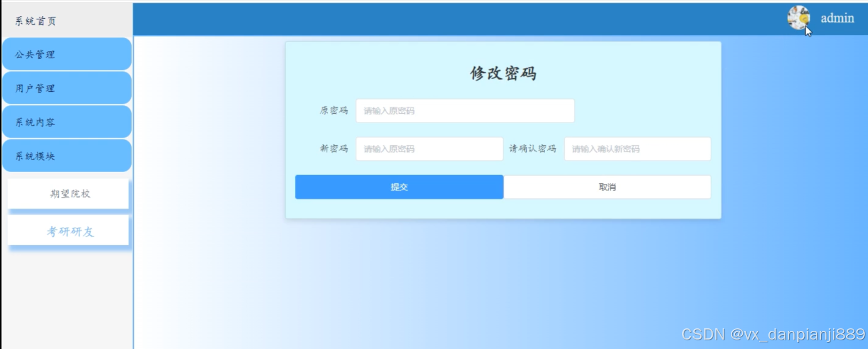This screenshot has width=868, height=349.
Task: Click the 取消 button
Action: coord(607,187)
